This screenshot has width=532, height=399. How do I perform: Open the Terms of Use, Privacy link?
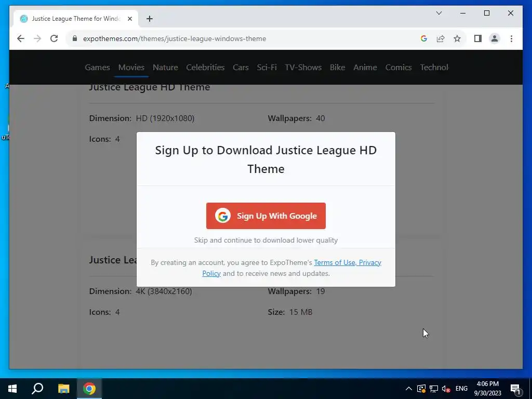point(348,262)
